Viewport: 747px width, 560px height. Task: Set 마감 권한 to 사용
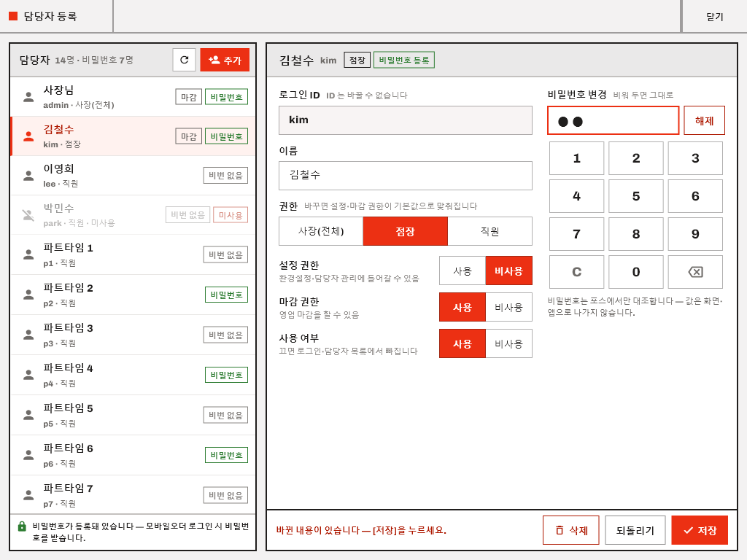462,307
